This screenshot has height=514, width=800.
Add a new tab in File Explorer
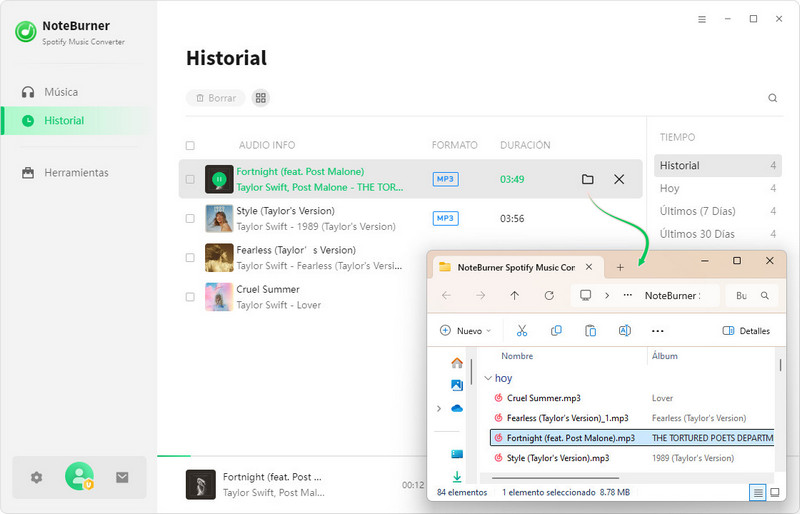(x=620, y=267)
